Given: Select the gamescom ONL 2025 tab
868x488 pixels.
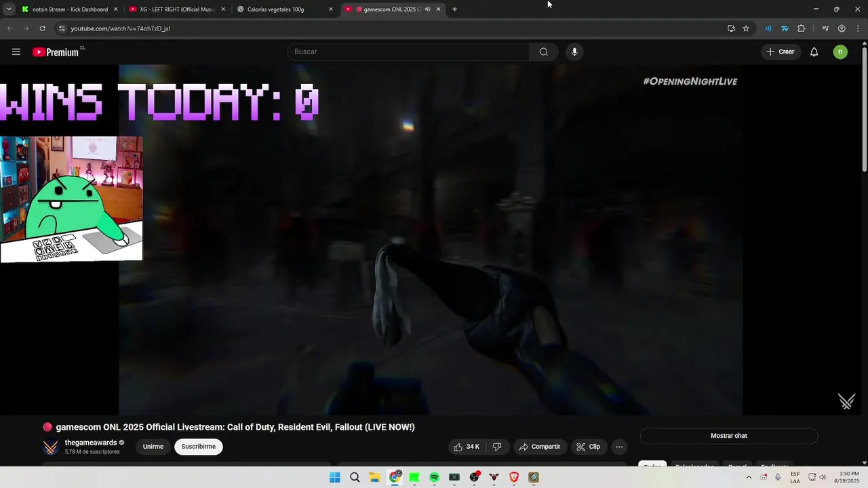Looking at the screenshot, I should click(x=392, y=9).
